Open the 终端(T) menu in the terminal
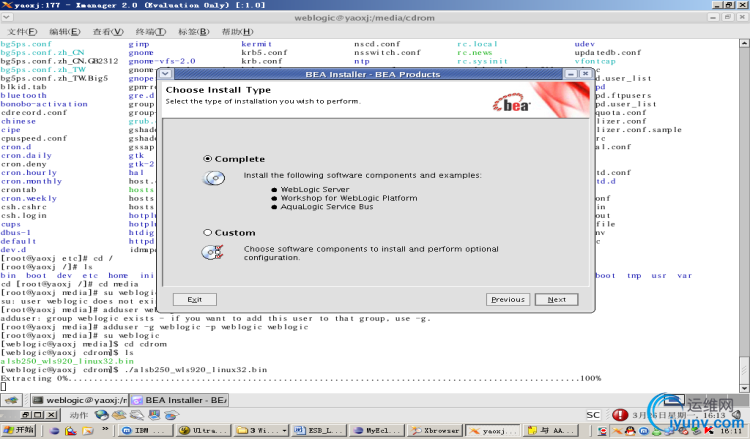This screenshot has height=439, width=750. coord(151,32)
